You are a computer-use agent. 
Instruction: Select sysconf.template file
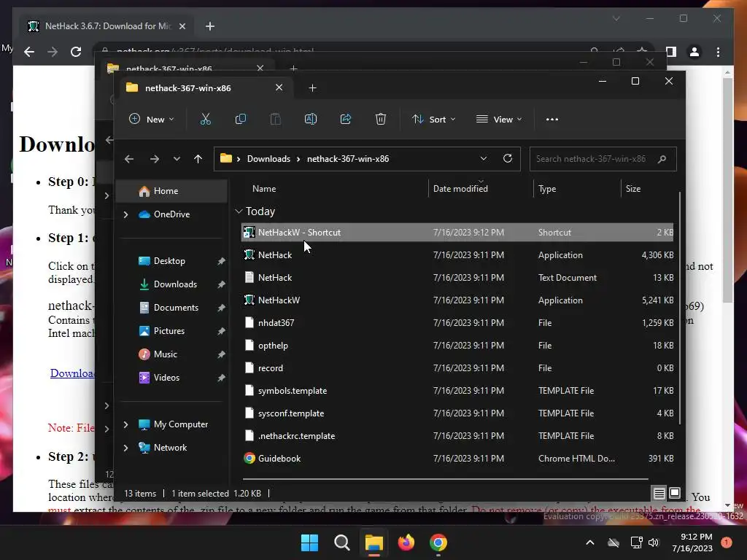click(457, 413)
